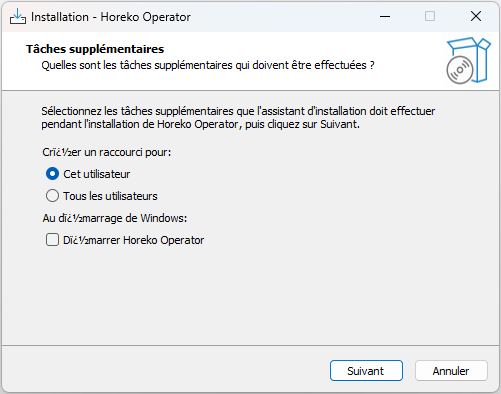Click the shortcut creation label ending in "un raccourci pour:"
Viewport: 501px width, 394px height.
[107, 152]
